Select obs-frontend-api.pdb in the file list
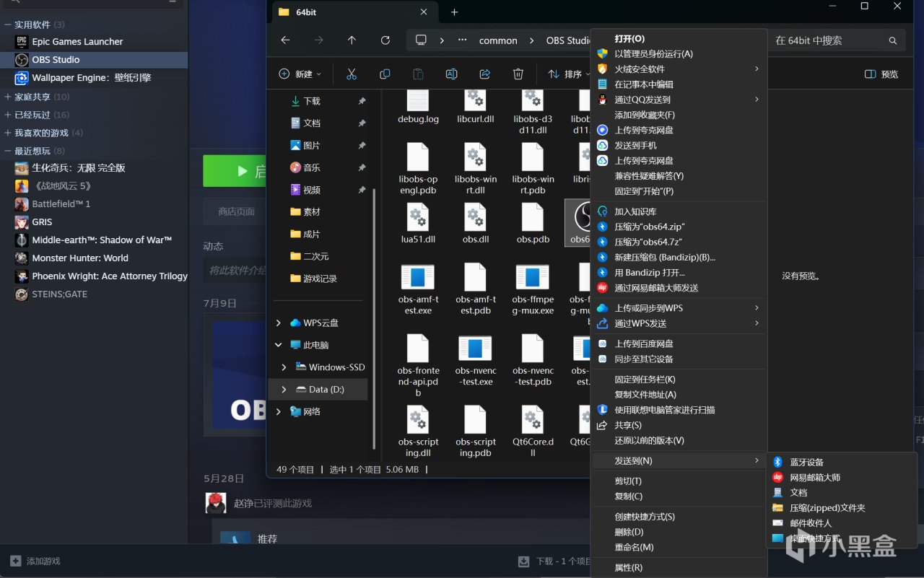Viewport: 924px width, 578px height. tap(418, 366)
